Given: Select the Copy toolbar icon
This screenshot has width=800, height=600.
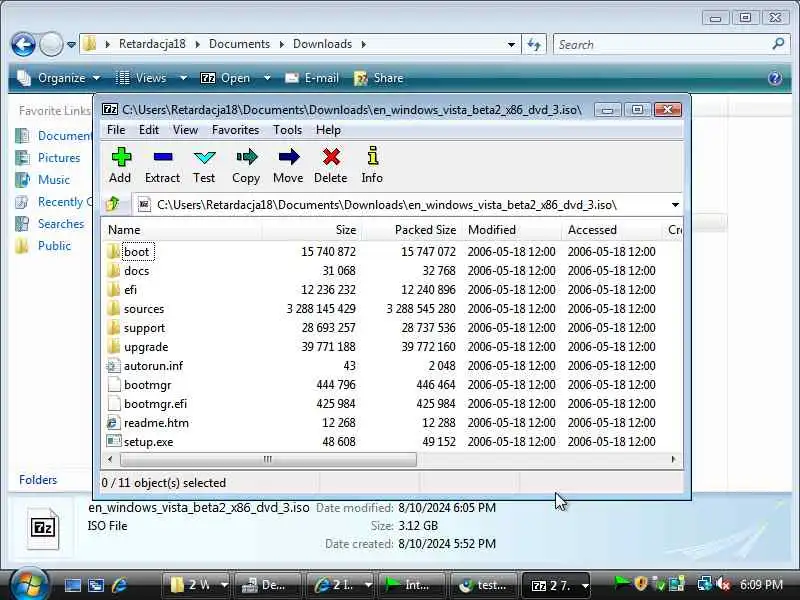Looking at the screenshot, I should (246, 165).
